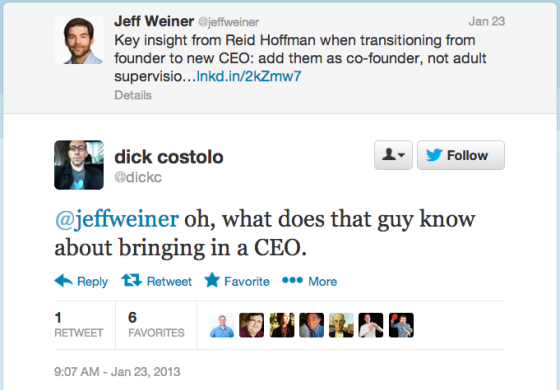The image size is (560, 390).
Task: Click the Jeff Weiner name heading
Action: tap(154, 21)
